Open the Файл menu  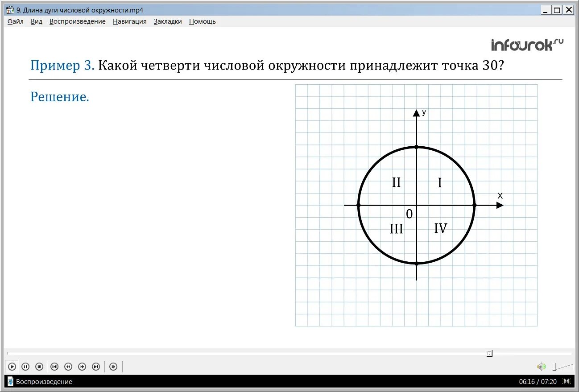click(x=16, y=21)
